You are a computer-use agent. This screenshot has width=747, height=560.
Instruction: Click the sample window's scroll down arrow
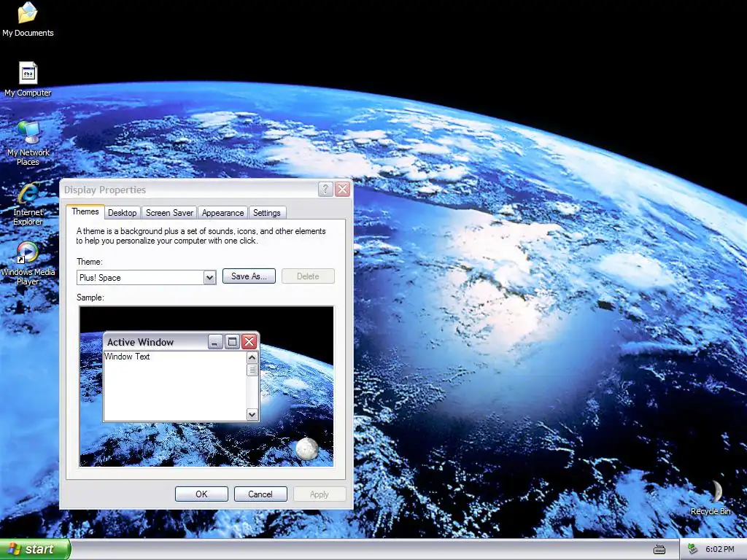tap(252, 415)
